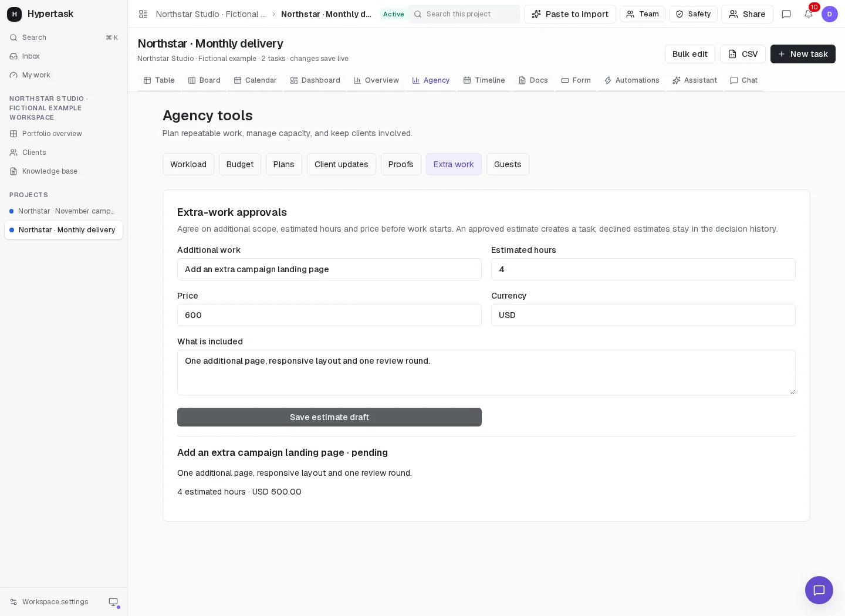Click the Hypertask logo icon

tap(14, 14)
